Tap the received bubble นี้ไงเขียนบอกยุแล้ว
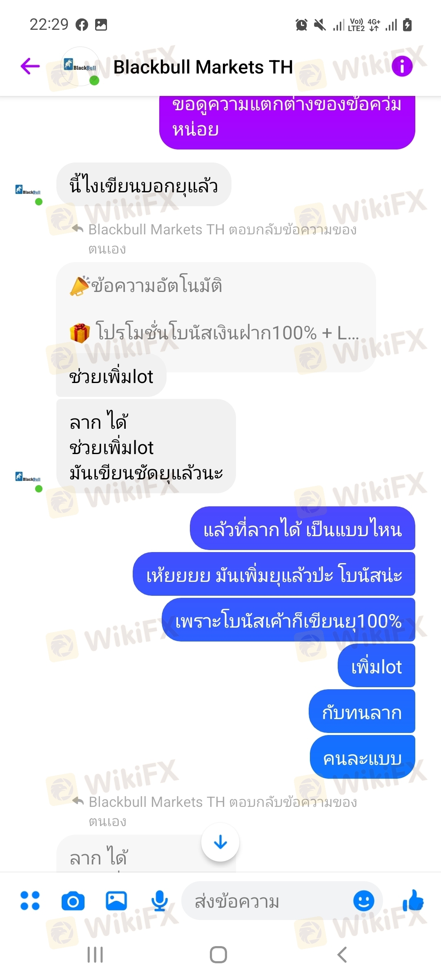The image size is (441, 980). (144, 185)
